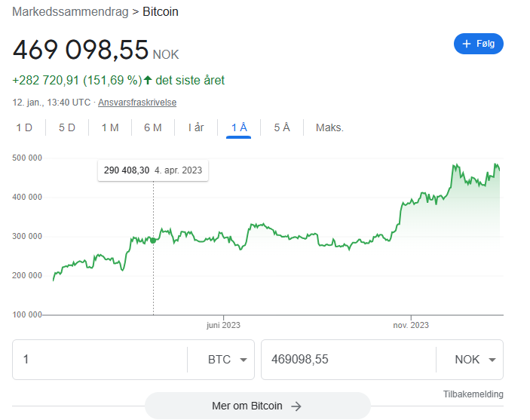Switch to the 1 D range tab
Viewport: 530px width, 420px height.
pyautogui.click(x=24, y=127)
